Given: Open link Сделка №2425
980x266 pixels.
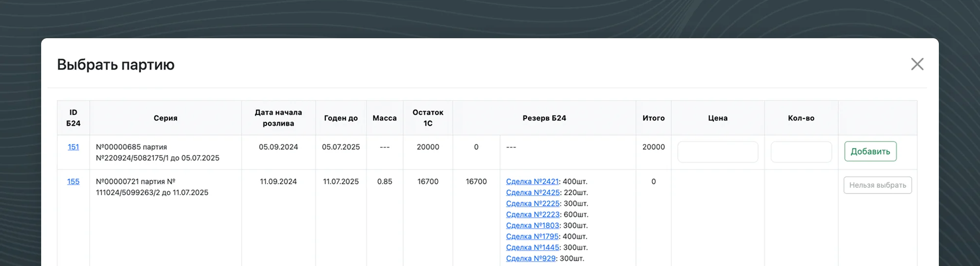Looking at the screenshot, I should click(533, 193).
